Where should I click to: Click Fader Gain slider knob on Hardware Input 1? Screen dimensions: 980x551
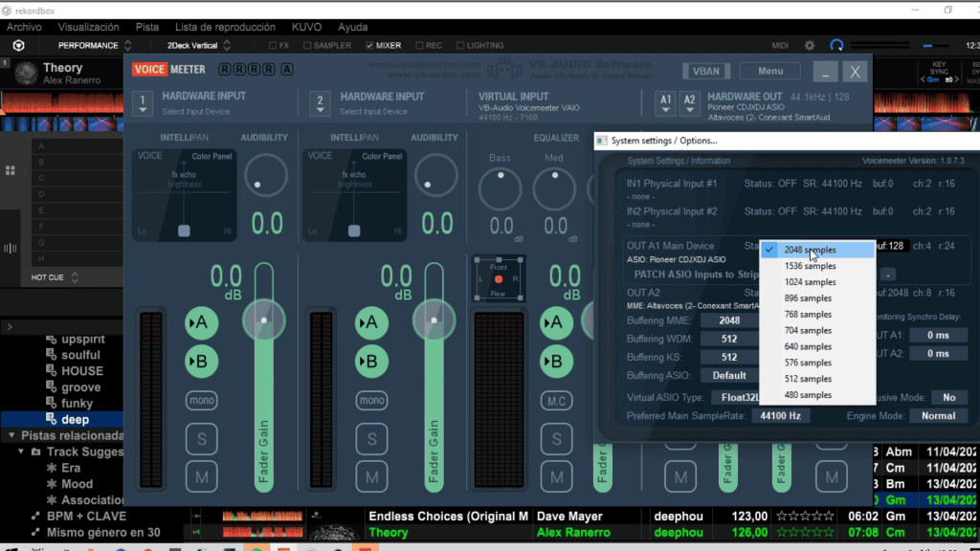[x=264, y=320]
